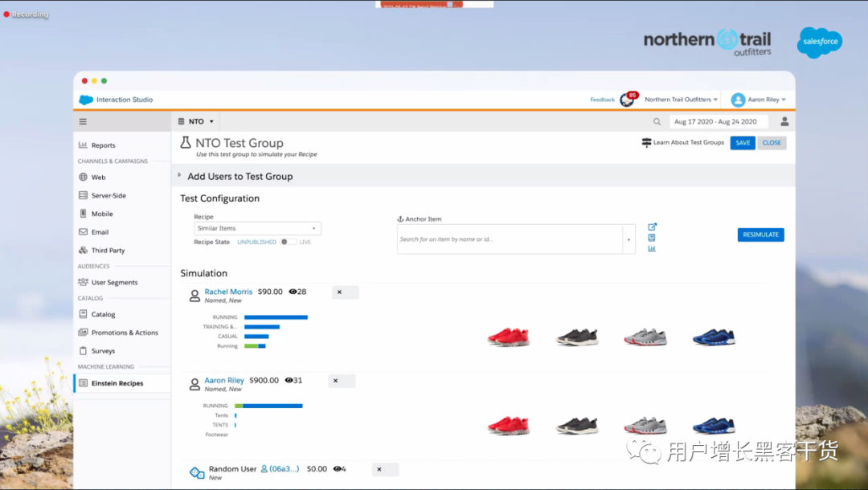
Task: Click the Anchor Item search field
Action: 510,239
